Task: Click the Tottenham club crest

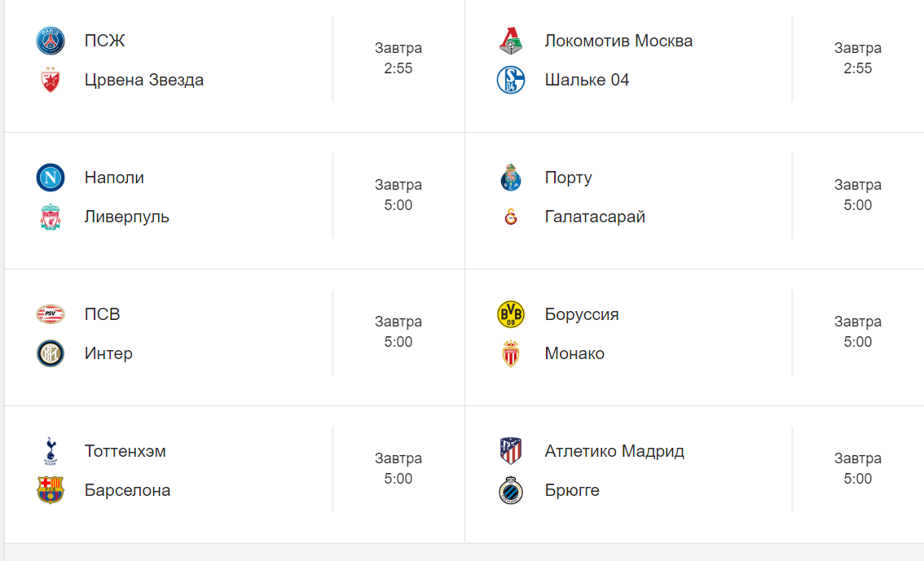Action: pos(51,451)
